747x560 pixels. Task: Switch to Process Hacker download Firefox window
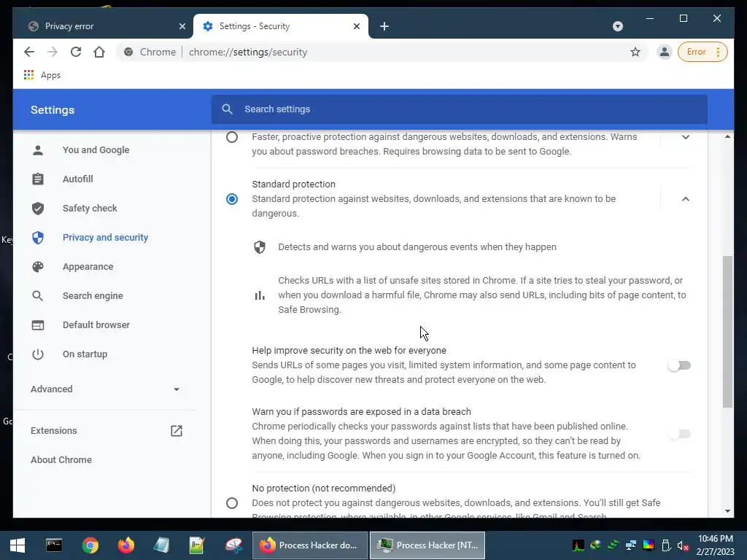pos(310,545)
